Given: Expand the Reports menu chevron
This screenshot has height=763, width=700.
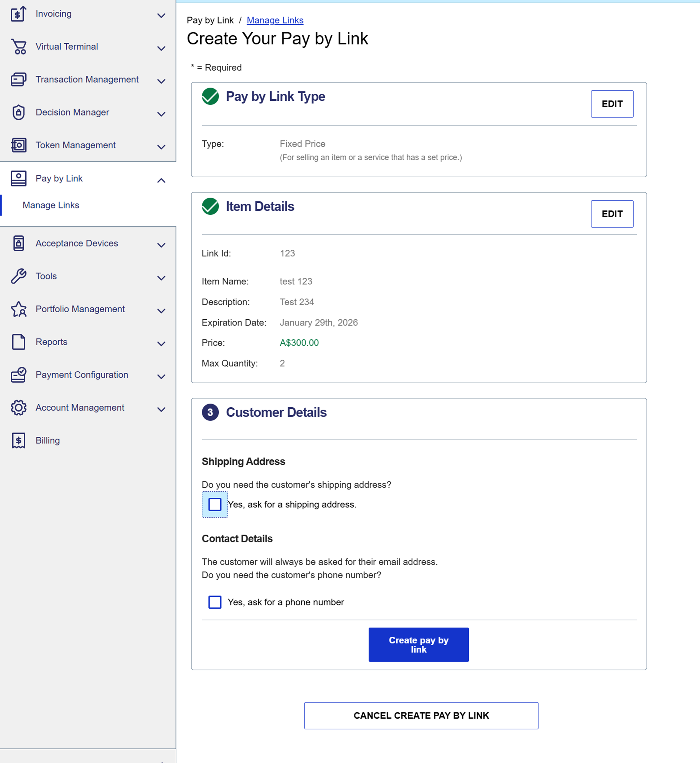Looking at the screenshot, I should point(161,344).
